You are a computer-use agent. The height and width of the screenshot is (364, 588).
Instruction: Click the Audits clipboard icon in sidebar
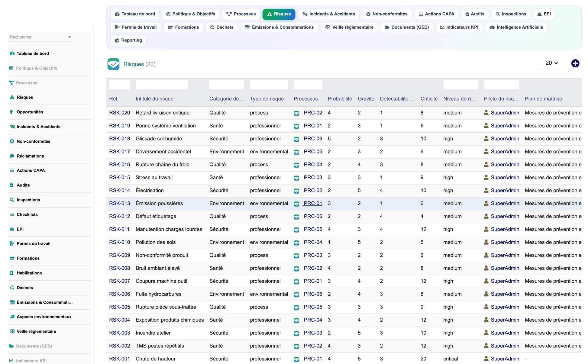click(x=11, y=185)
